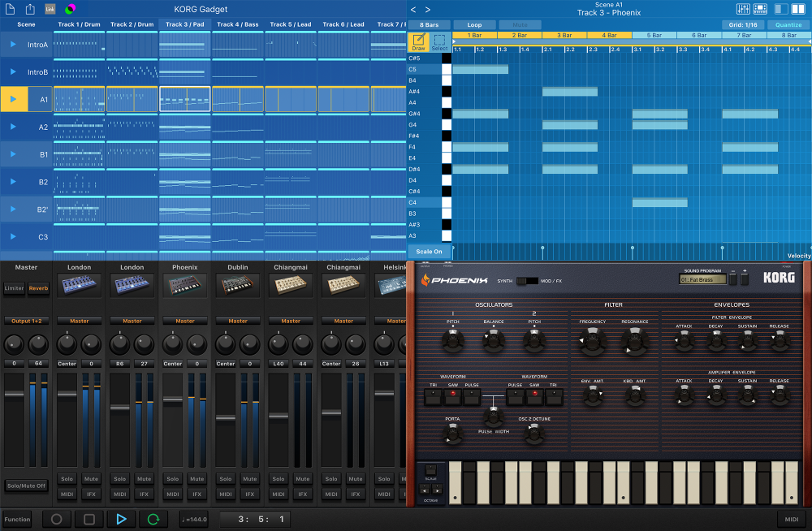Viewport: 812px width, 531px height.
Task: Create a new song with the document icon
Action: click(10, 9)
